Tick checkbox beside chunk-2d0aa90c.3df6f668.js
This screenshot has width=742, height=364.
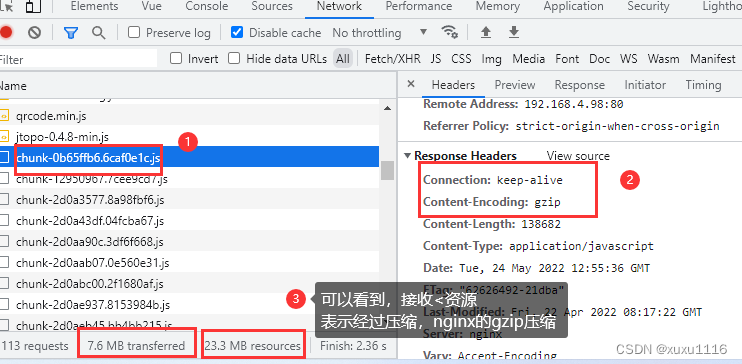tap(4, 241)
